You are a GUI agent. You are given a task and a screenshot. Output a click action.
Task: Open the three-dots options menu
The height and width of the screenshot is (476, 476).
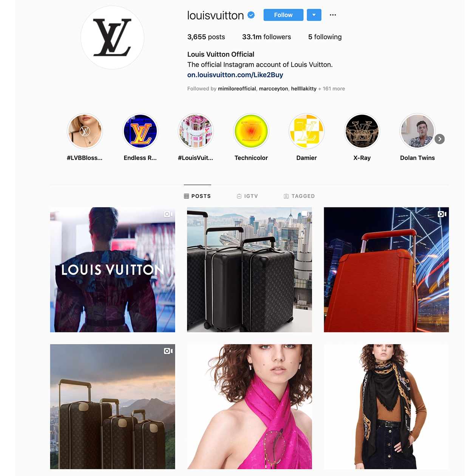pyautogui.click(x=333, y=15)
